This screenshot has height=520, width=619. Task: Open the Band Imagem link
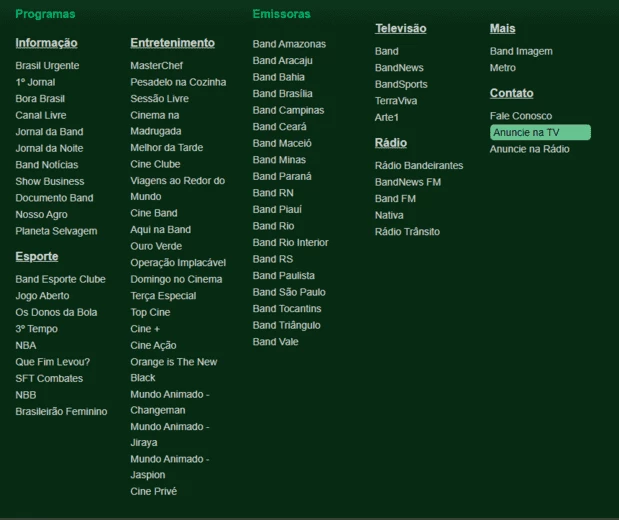click(521, 51)
